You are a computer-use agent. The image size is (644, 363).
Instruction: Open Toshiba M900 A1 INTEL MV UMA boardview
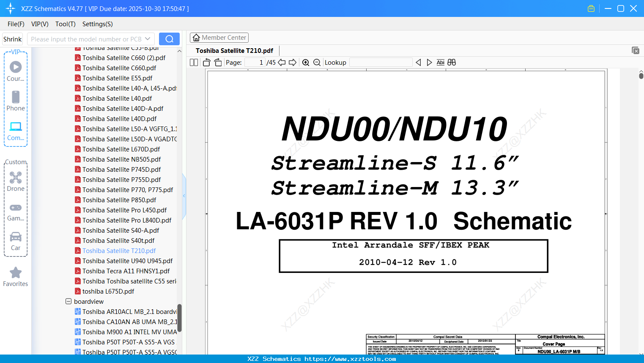[x=126, y=332]
